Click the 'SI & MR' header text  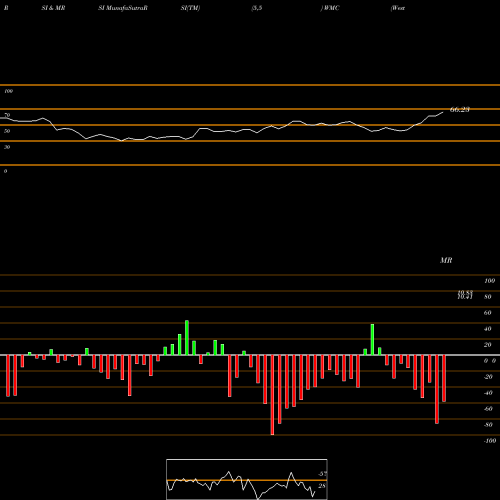pyautogui.click(x=53, y=8)
